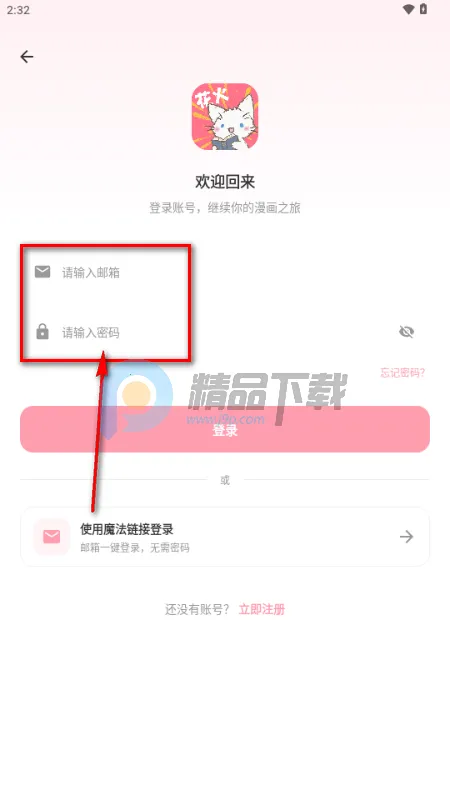This screenshot has height=800, width=450.
Task: Tap the status bar clock 2:32
Action: (18, 10)
